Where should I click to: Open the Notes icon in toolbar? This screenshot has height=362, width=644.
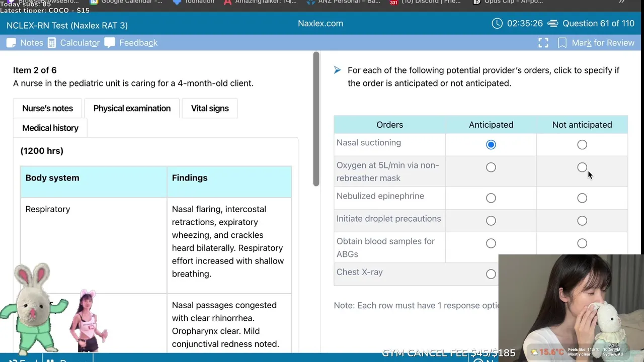tap(11, 43)
